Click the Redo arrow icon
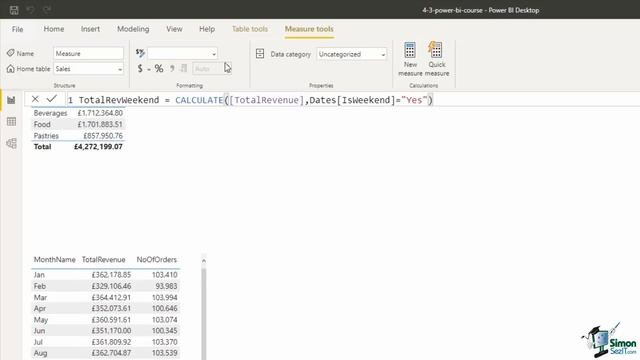This screenshot has width=640, height=360. pyautogui.click(x=47, y=10)
